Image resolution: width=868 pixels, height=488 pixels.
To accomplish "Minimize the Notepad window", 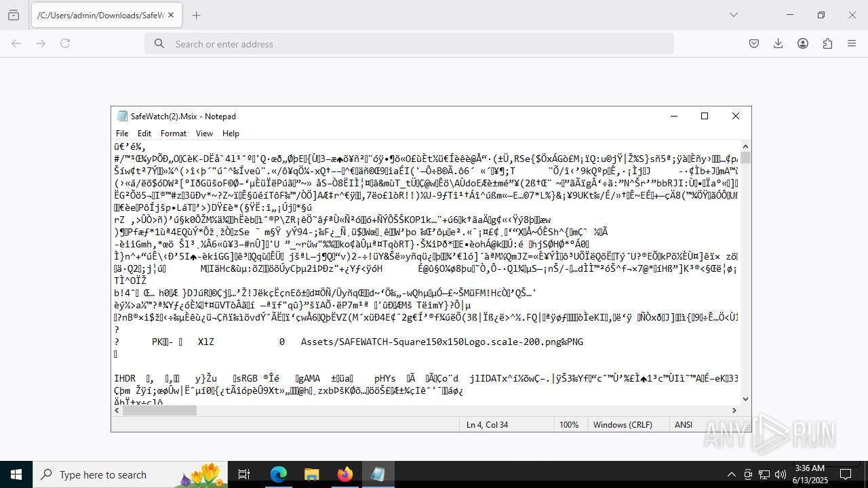I will tap(674, 116).
